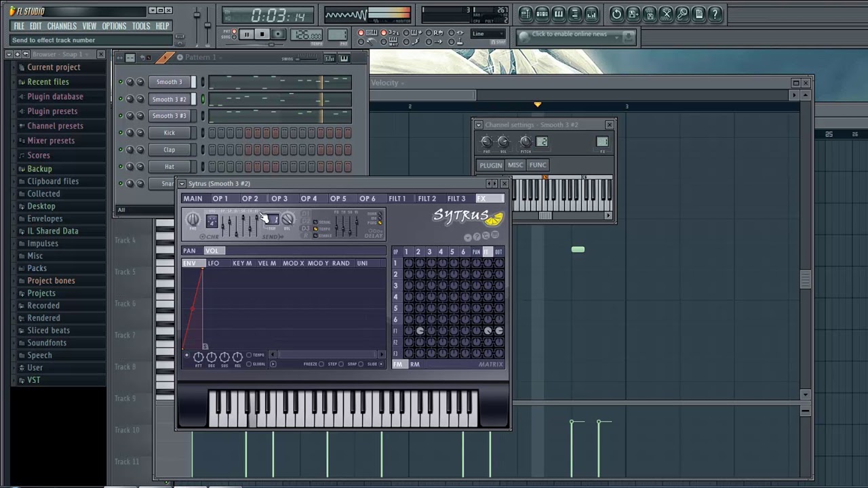Open the playlist view from toolbar

(526, 14)
